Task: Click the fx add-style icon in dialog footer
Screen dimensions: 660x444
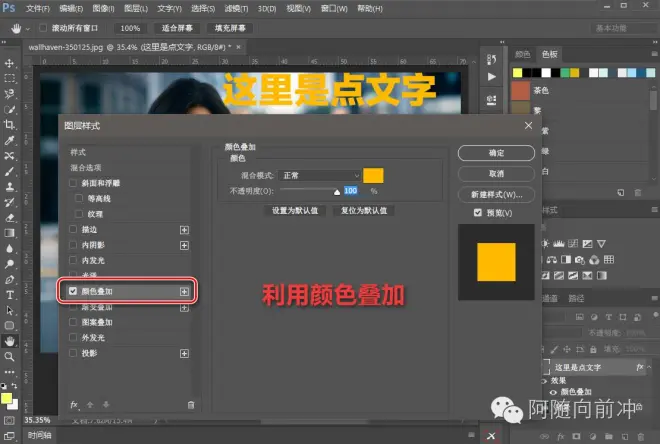Action: [75, 404]
